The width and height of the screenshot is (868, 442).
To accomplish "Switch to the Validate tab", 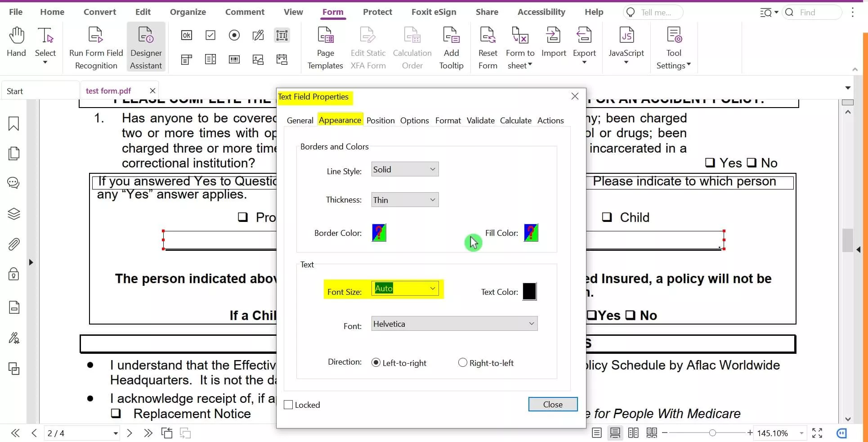I will pos(480,120).
